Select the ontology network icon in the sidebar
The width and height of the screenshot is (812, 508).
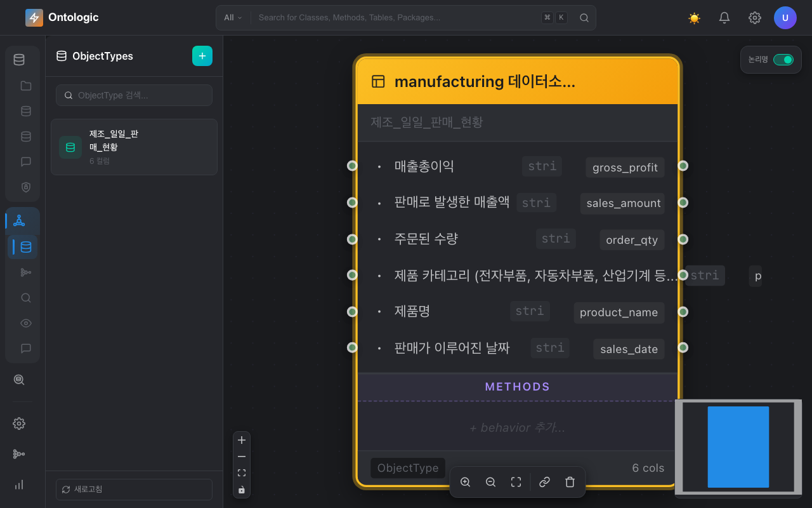point(19,221)
